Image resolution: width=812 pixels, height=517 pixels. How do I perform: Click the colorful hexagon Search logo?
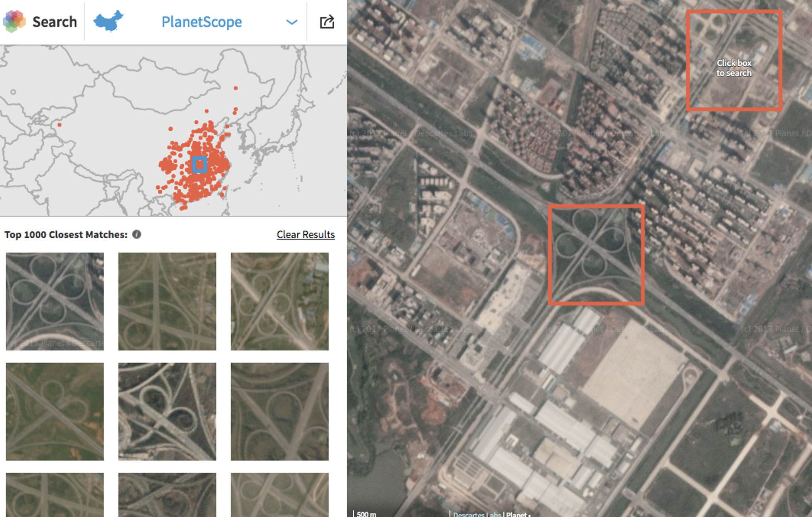point(14,21)
